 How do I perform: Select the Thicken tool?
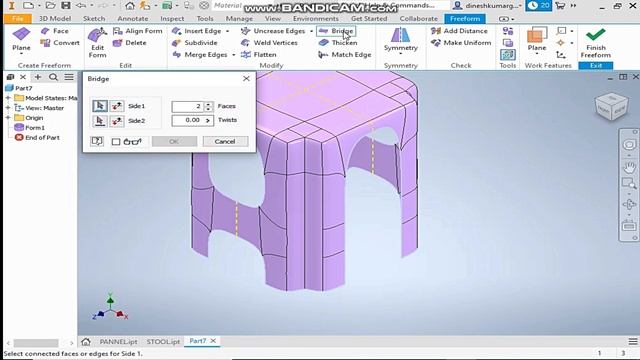[x=338, y=43]
